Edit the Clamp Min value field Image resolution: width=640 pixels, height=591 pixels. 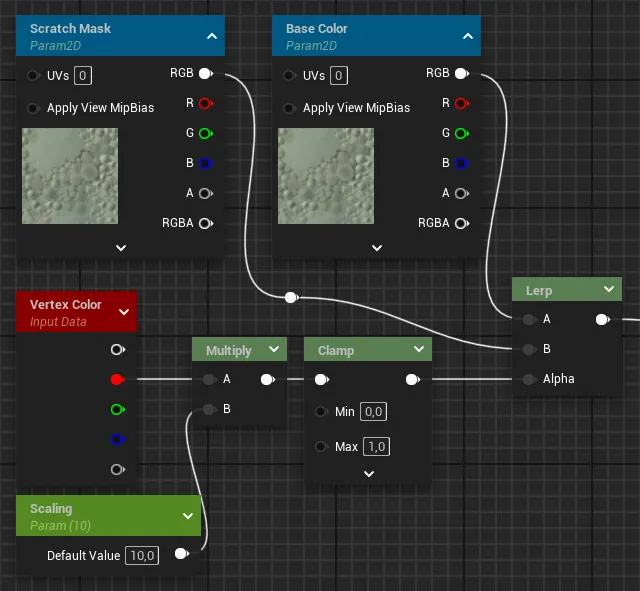[373, 411]
